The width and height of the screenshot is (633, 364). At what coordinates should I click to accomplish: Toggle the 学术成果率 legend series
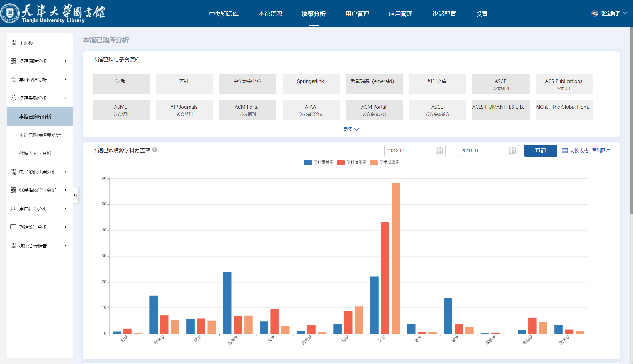[x=374, y=163]
